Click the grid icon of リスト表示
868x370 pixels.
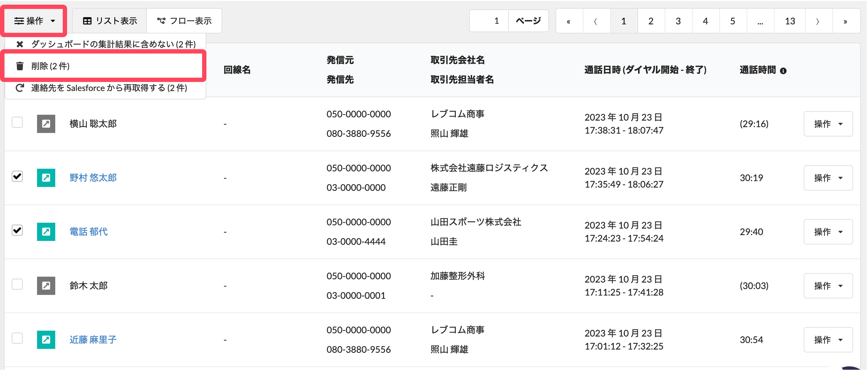pyautogui.click(x=87, y=21)
